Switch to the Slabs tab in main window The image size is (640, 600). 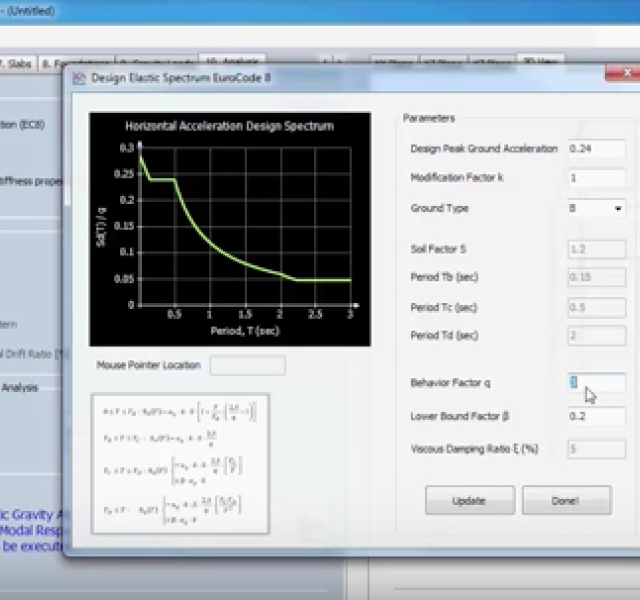[16, 64]
